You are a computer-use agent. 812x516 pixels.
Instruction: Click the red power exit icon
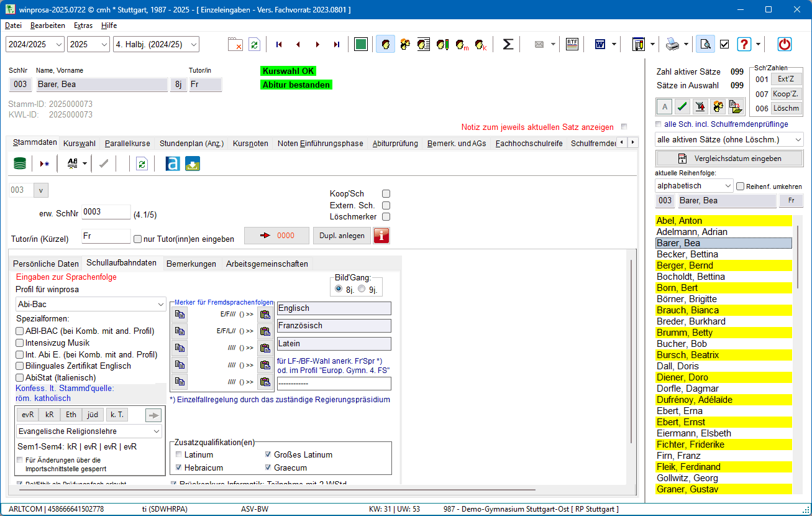tap(785, 44)
